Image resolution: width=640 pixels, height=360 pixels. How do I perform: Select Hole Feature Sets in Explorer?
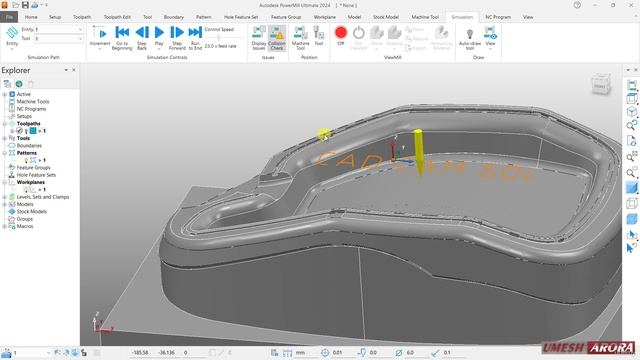point(36,175)
